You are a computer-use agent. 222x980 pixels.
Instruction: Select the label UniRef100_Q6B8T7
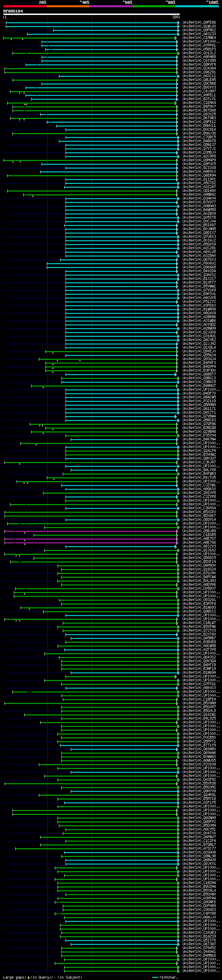point(199,374)
